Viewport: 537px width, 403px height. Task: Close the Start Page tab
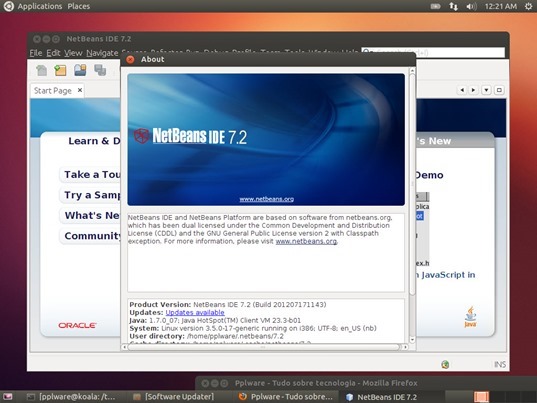pyautogui.click(x=80, y=90)
